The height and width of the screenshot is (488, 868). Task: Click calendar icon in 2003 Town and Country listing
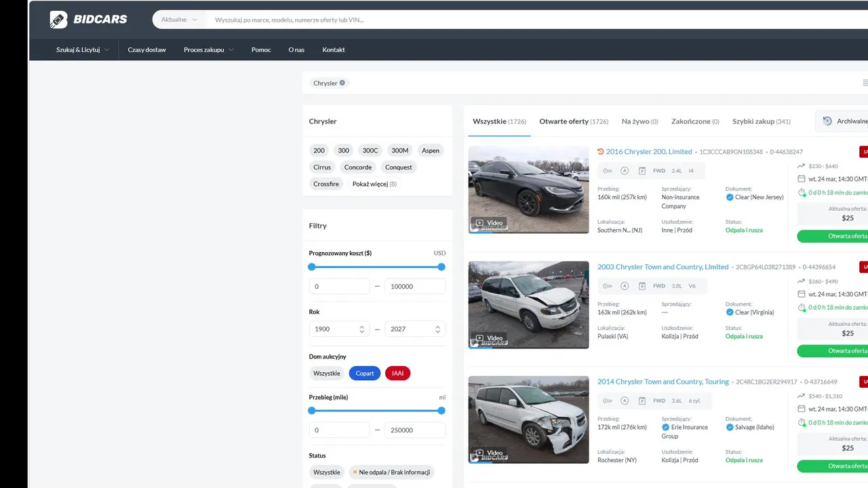click(802, 294)
